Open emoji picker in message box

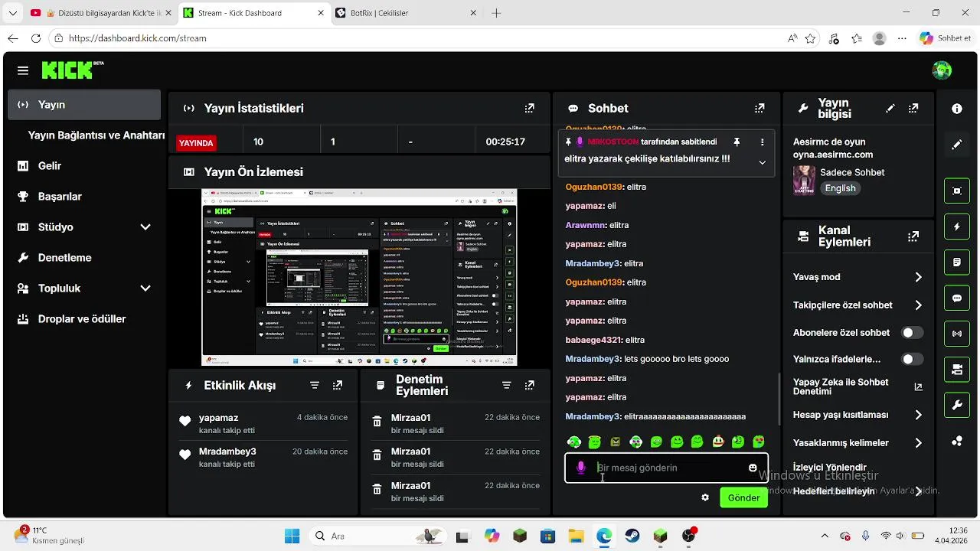[753, 468]
